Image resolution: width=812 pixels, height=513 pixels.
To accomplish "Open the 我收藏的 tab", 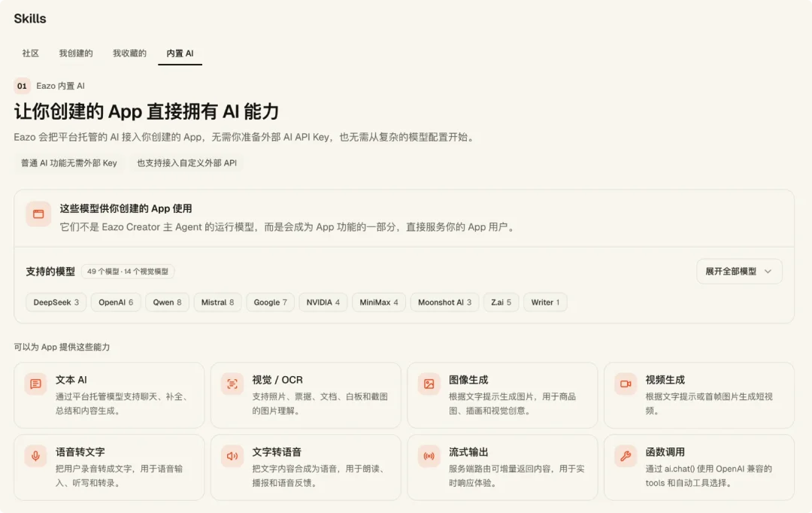I will [129, 53].
